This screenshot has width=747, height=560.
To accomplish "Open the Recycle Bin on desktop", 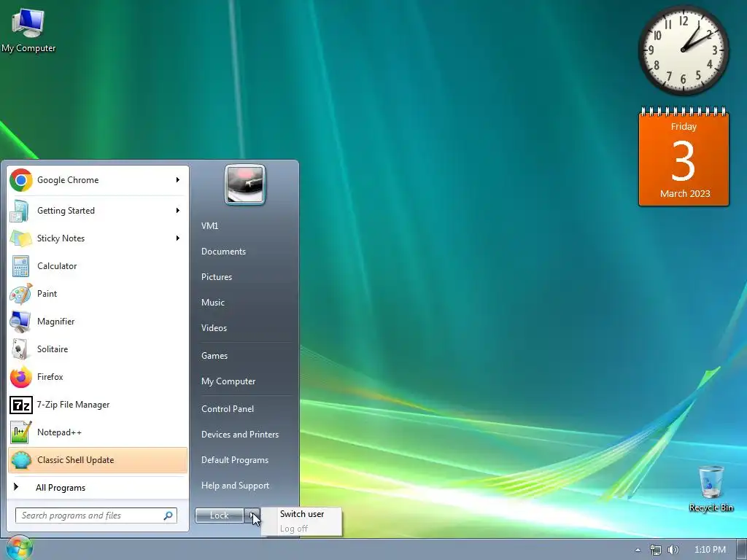I will click(711, 489).
